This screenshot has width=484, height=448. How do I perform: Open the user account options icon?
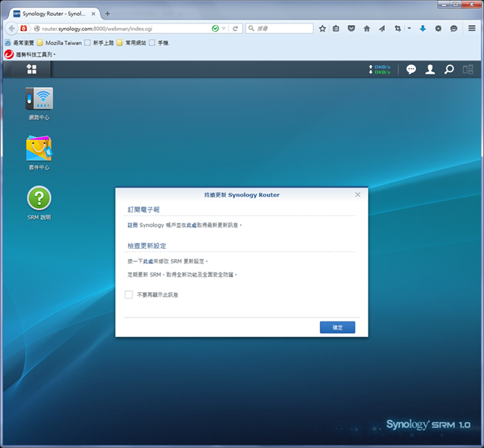[430, 69]
